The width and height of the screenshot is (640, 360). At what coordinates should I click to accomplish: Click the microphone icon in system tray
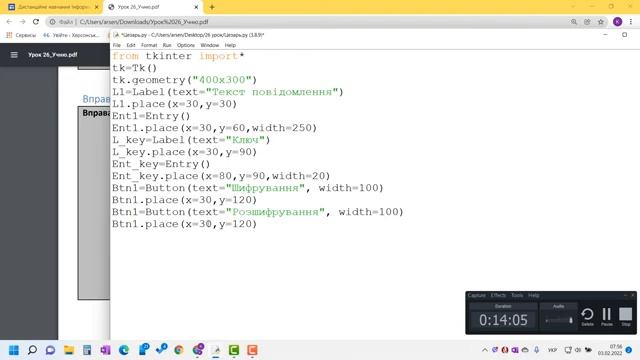click(x=536, y=350)
